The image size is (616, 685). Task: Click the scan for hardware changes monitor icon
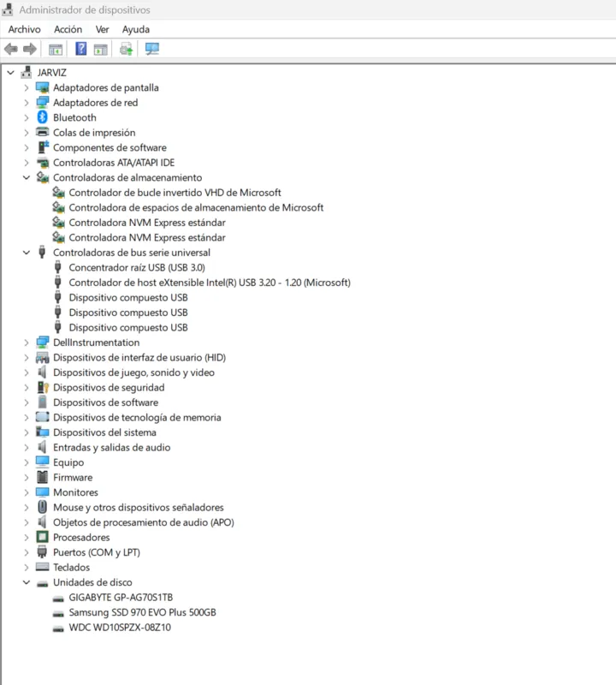[152, 49]
